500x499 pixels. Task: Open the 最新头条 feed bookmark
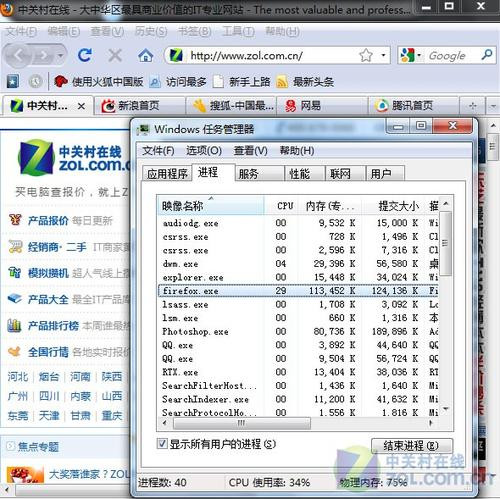point(305,82)
